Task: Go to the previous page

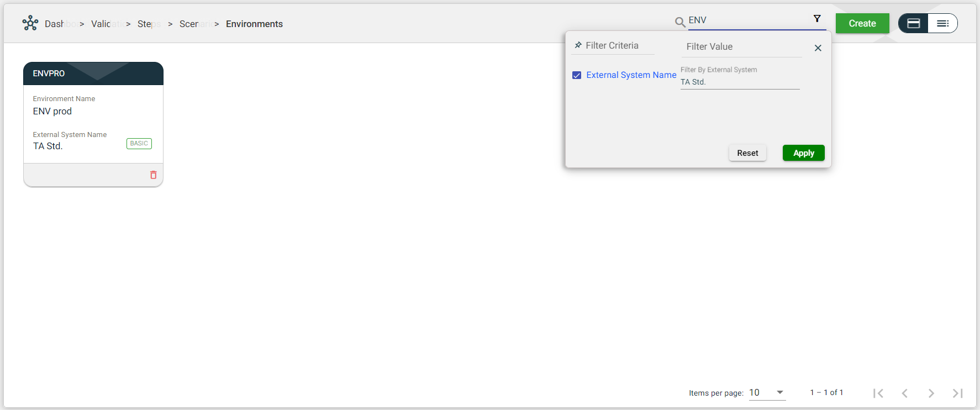Action: pos(904,393)
